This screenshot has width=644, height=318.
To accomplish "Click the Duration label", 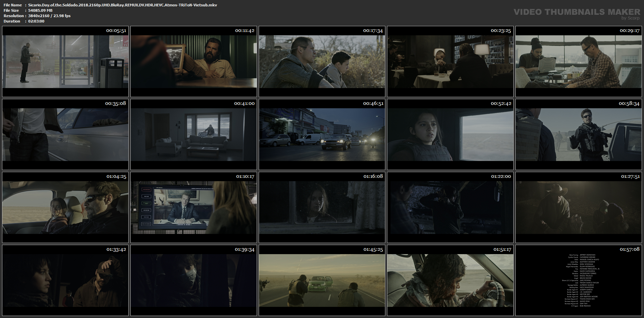I will [x=12, y=21].
